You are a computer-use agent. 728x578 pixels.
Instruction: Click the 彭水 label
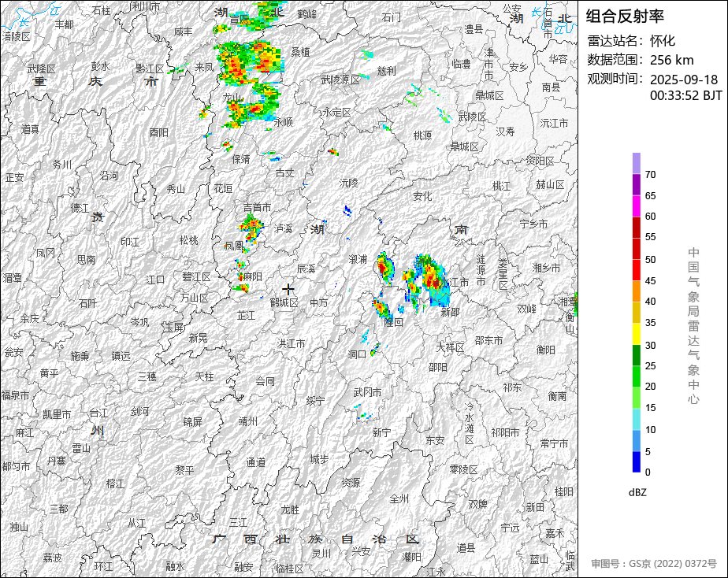100,66
